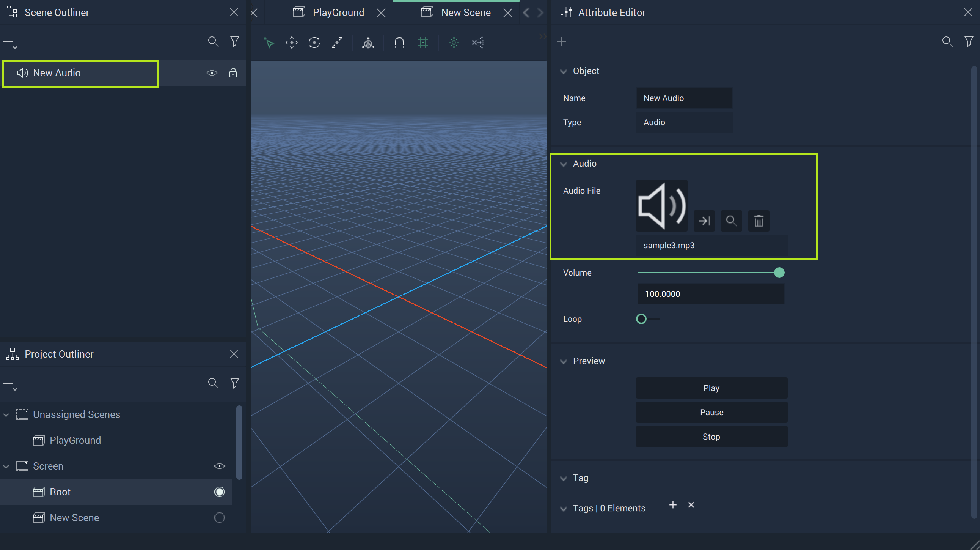Collapse the Preview section
980x550 pixels.
(x=564, y=362)
